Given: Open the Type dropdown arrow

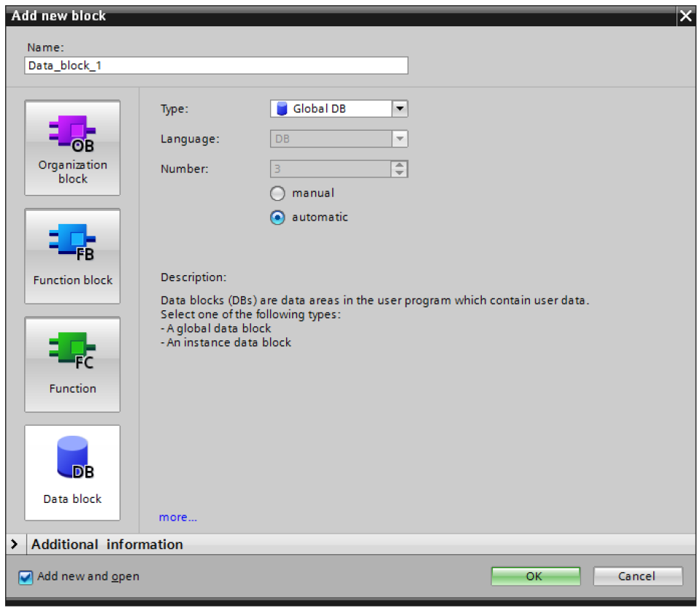Looking at the screenshot, I should click(399, 109).
